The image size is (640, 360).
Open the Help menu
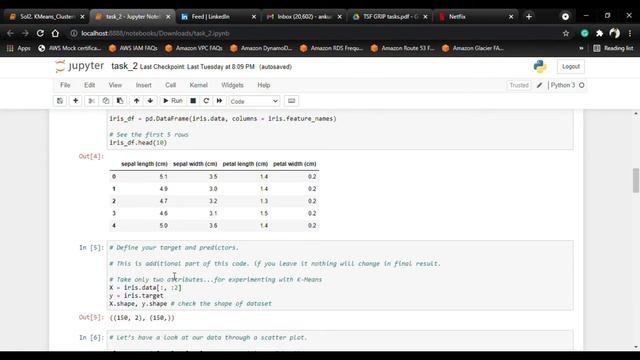coord(264,85)
